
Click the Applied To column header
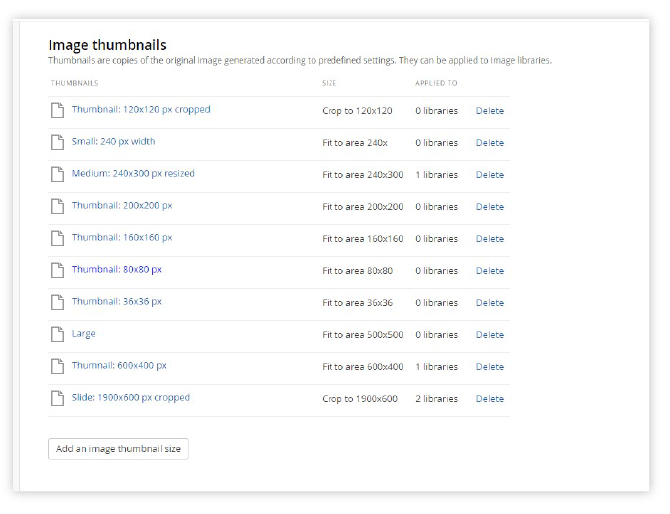[436, 83]
